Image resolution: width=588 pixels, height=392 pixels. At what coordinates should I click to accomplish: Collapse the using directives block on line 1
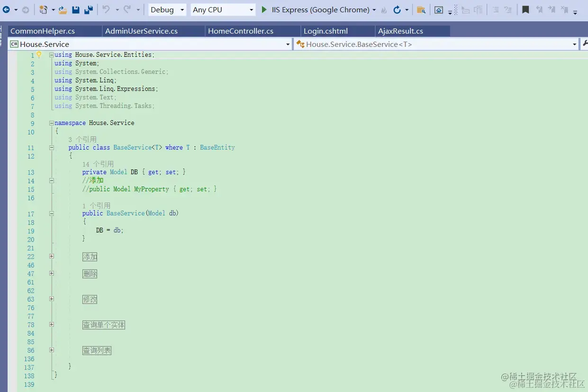[x=51, y=54]
